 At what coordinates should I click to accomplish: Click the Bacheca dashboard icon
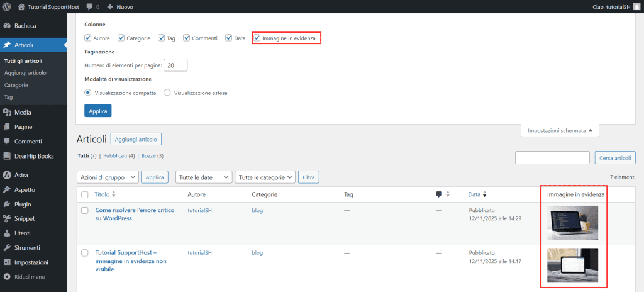[x=6, y=26]
